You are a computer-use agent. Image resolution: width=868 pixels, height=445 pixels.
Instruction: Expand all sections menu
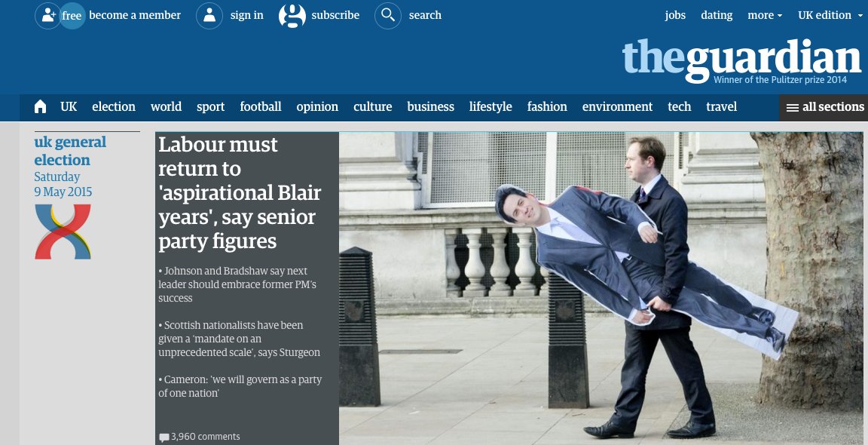point(824,108)
